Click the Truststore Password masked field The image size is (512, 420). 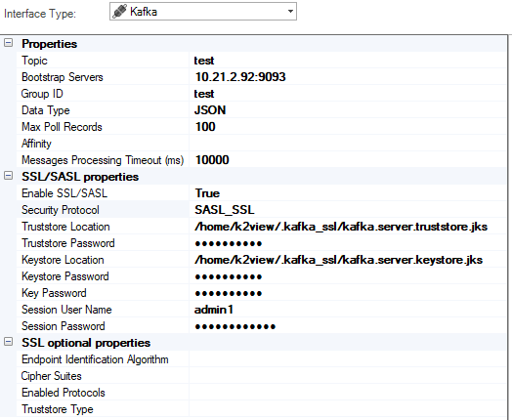click(x=348, y=243)
